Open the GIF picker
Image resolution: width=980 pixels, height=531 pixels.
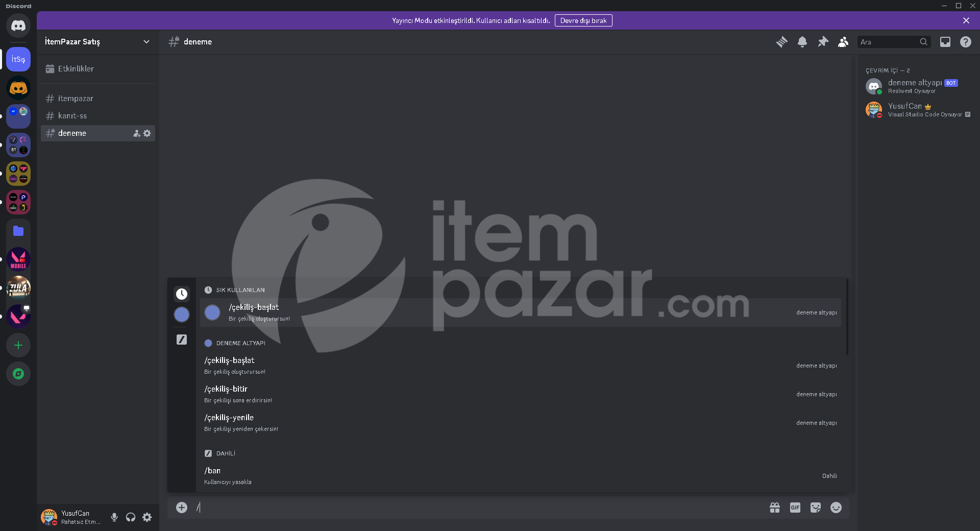795,508
